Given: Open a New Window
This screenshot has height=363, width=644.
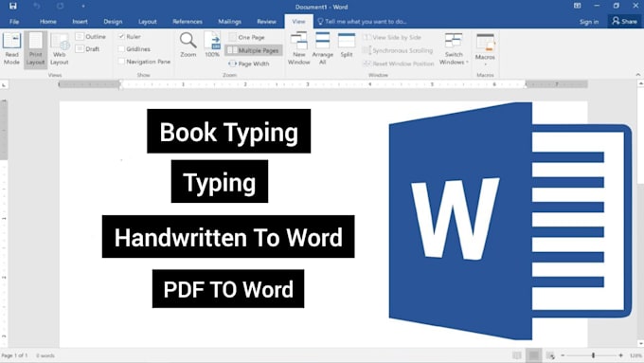Looking at the screenshot, I should pyautogui.click(x=298, y=48).
